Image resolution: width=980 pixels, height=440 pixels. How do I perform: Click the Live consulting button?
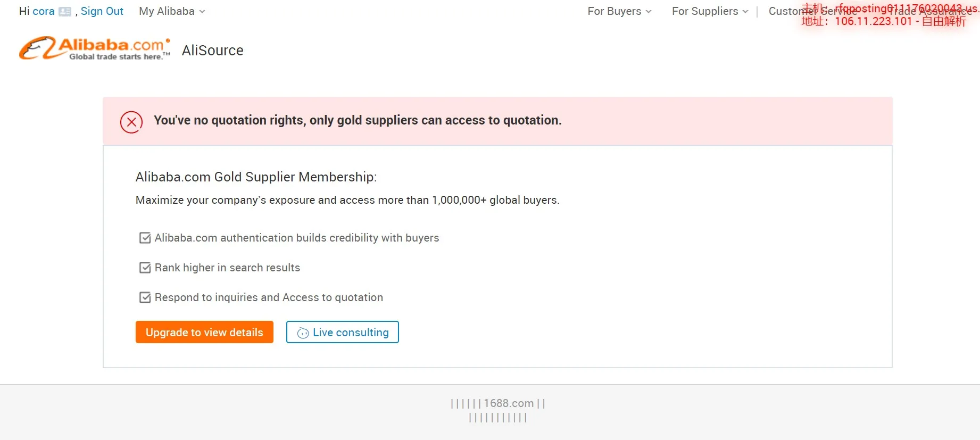tap(343, 332)
